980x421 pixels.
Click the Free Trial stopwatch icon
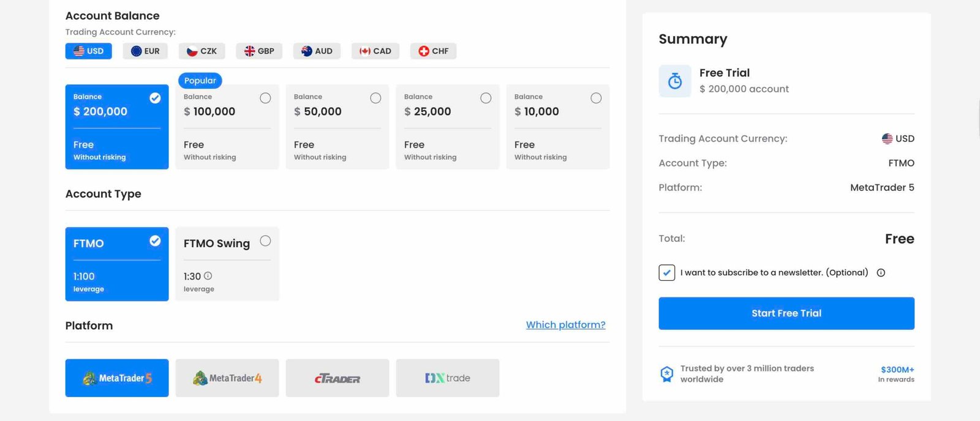pos(674,81)
